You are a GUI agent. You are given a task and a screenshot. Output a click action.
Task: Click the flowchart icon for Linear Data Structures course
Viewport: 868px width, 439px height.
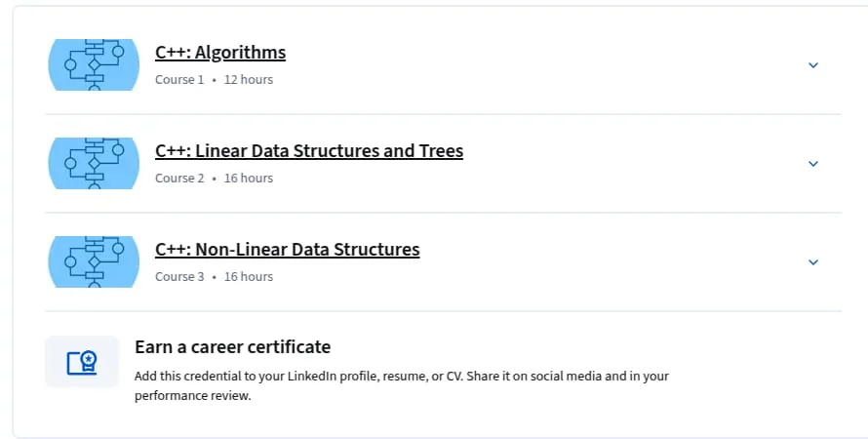pyautogui.click(x=94, y=163)
